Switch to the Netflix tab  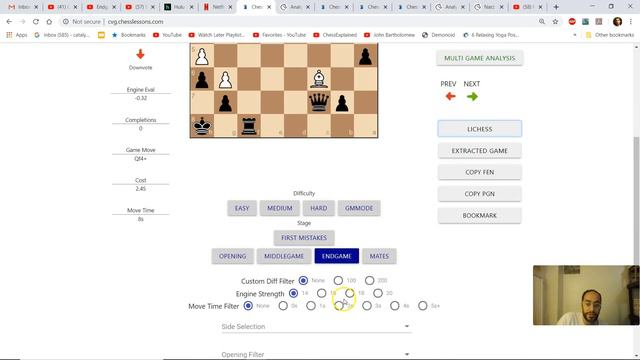[x=218, y=7]
